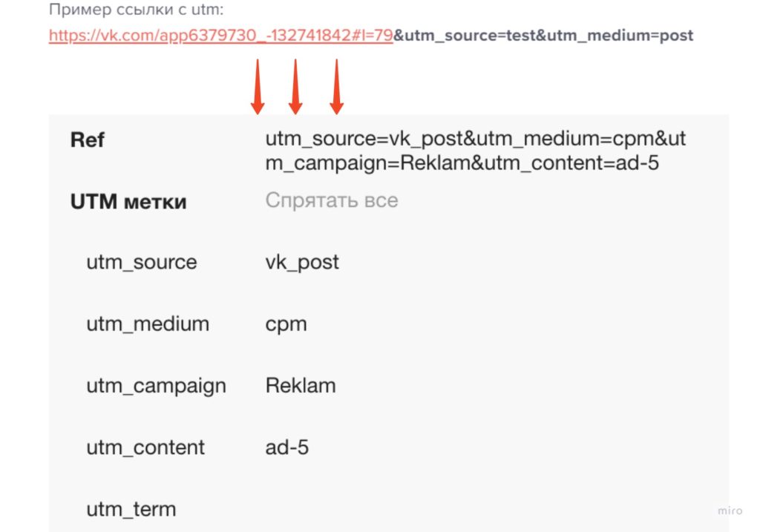Select the utm_campaign row label
Viewport: 760px width, 532px height.
pyautogui.click(x=156, y=386)
